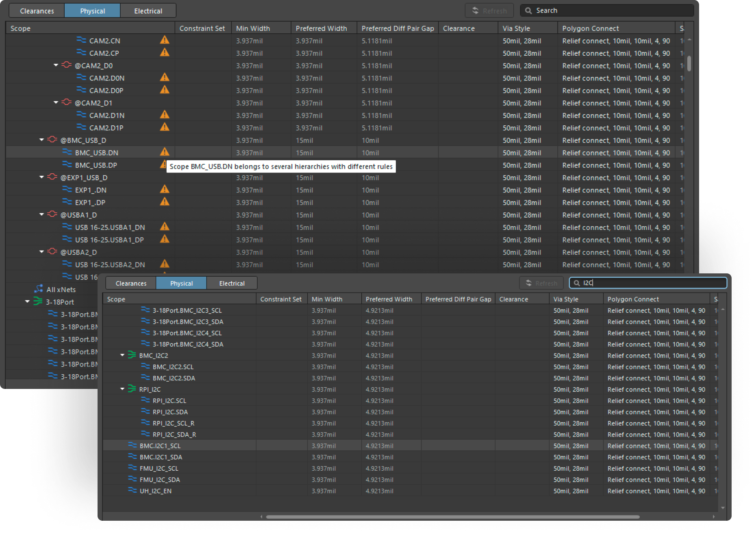The image size is (756, 537).
Task: Click the warning icon next to CAM2.CN
Action: [x=164, y=40]
